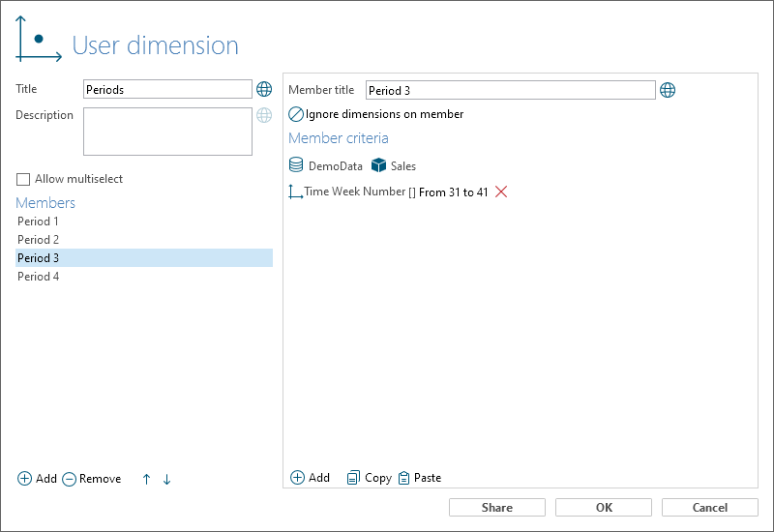Select Period 1 in Members list
Image resolution: width=774 pixels, height=532 pixels.
click(x=144, y=222)
